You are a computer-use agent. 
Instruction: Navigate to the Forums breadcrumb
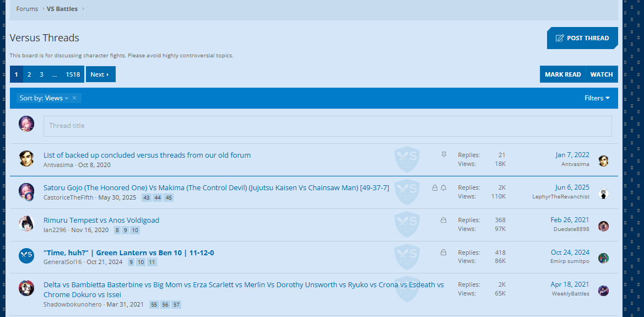pos(27,9)
